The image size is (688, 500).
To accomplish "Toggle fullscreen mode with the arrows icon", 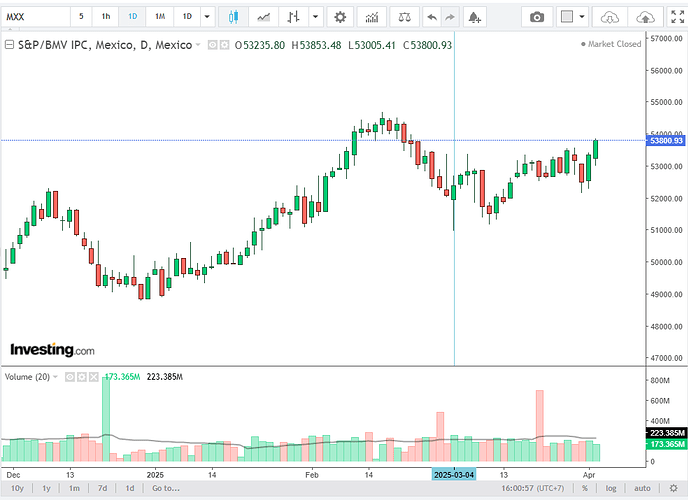I will (x=677, y=17).
